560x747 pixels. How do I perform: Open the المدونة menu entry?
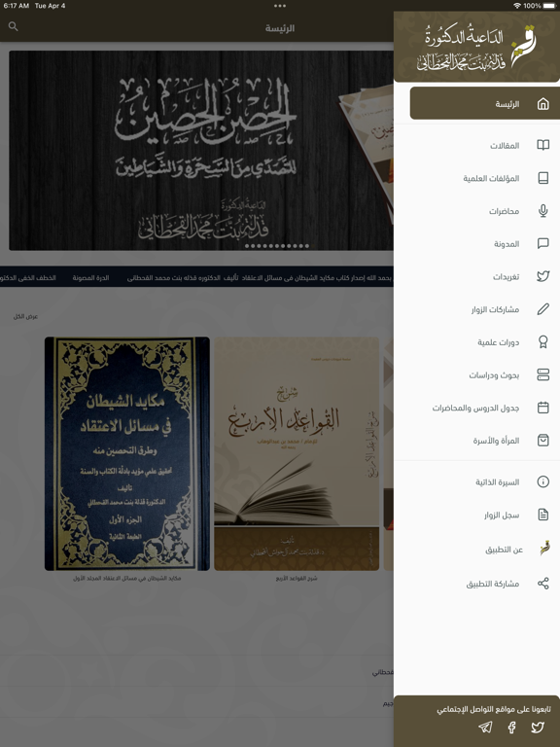coord(476,244)
